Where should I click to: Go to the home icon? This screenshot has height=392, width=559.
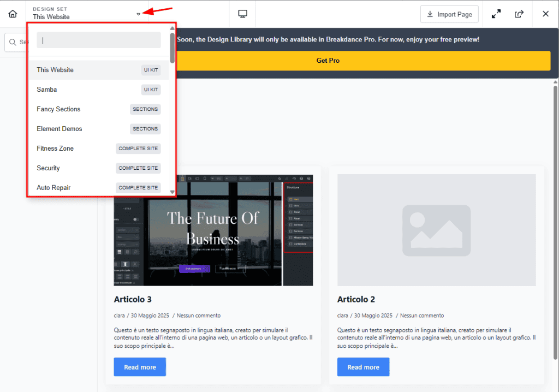click(13, 14)
